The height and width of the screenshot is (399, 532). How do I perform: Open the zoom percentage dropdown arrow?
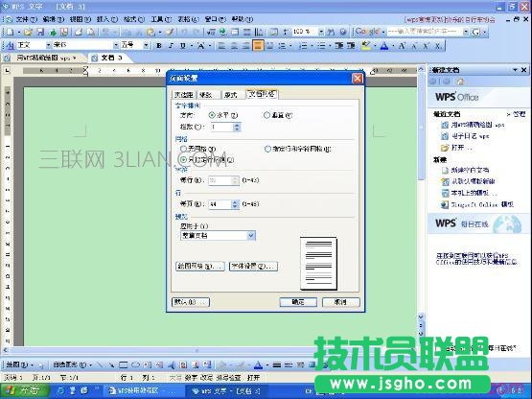pos(321,32)
